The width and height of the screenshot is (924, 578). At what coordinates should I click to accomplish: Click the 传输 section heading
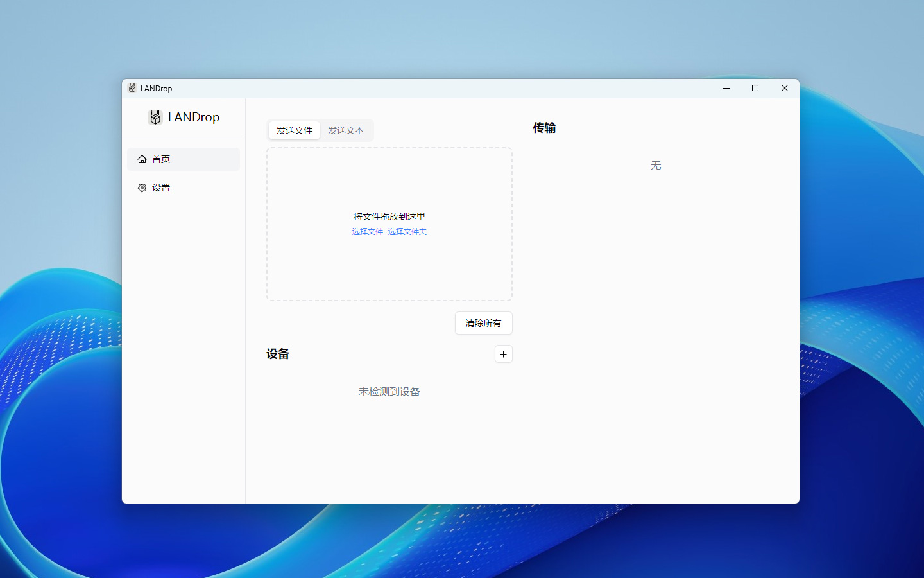coord(544,128)
